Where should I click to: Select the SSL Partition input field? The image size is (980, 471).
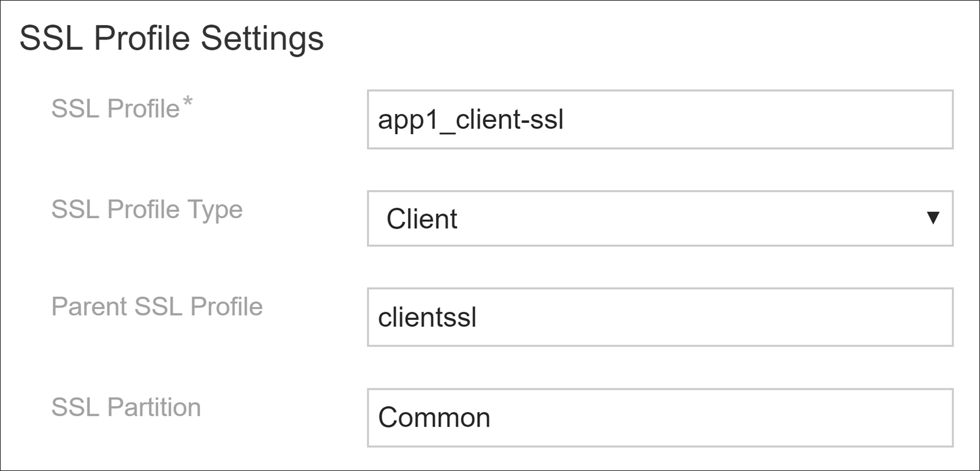pyautogui.click(x=660, y=418)
